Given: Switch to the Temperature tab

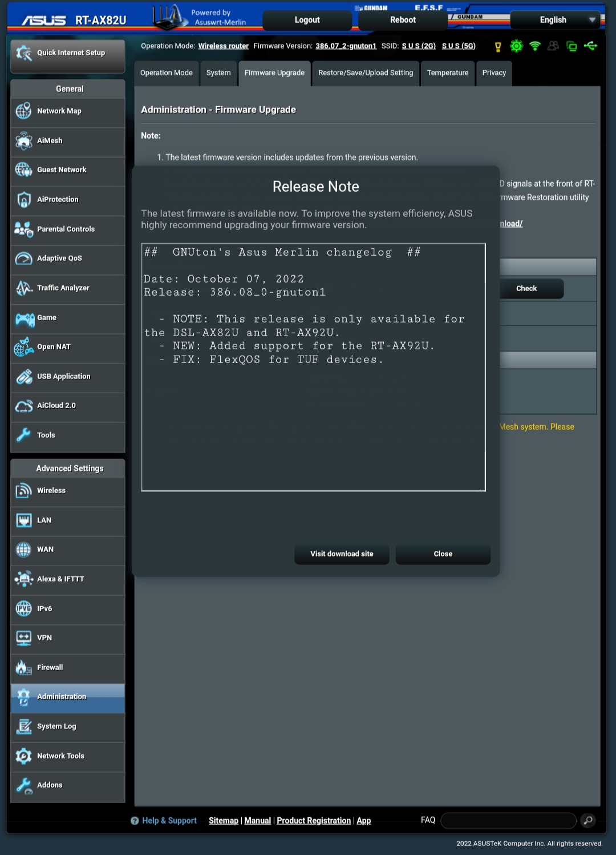Looking at the screenshot, I should (448, 73).
